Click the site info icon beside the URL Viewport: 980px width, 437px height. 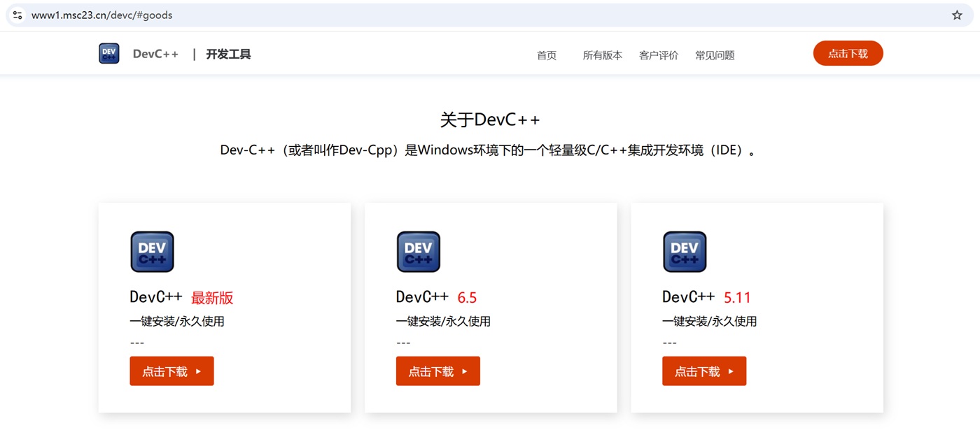coord(17,15)
